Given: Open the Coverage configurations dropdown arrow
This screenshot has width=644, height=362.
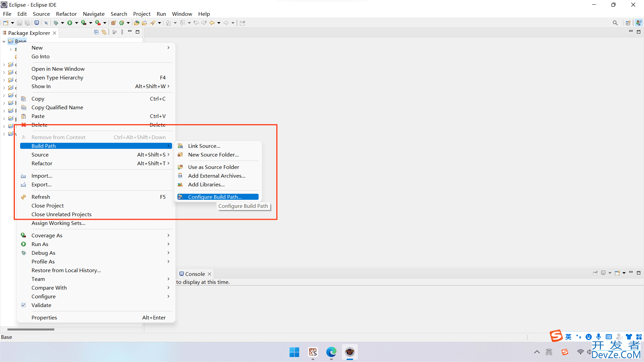Looking at the screenshot, I should pyautogui.click(x=91, y=23).
